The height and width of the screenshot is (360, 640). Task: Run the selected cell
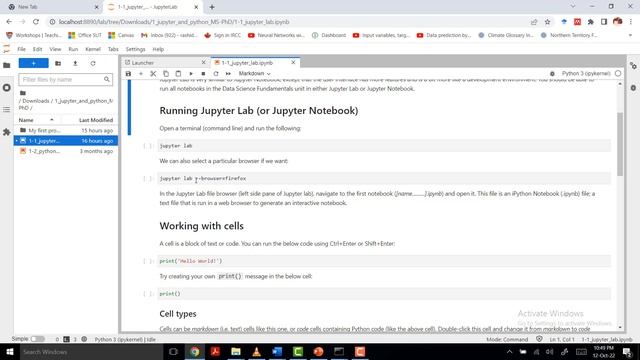[191, 73]
